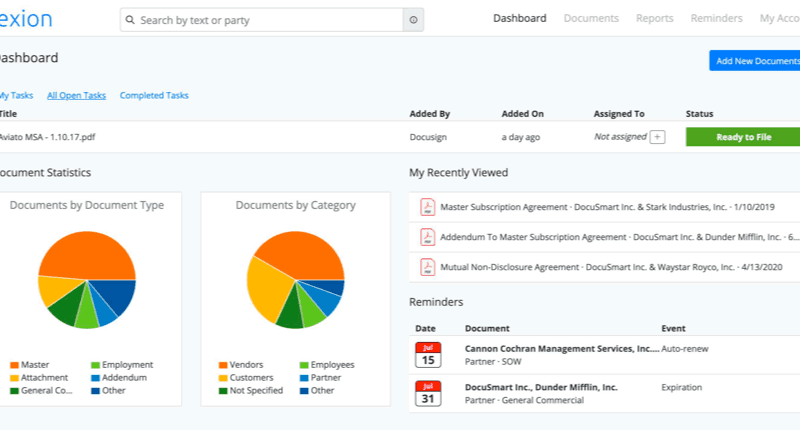Click PDF icon for Mutual Non-Disclosure Agreement

click(427, 268)
